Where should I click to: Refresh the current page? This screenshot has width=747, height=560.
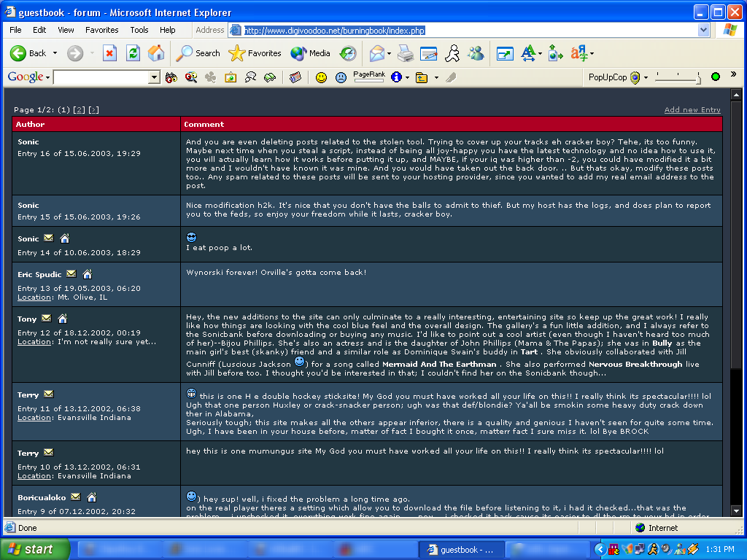pos(133,53)
